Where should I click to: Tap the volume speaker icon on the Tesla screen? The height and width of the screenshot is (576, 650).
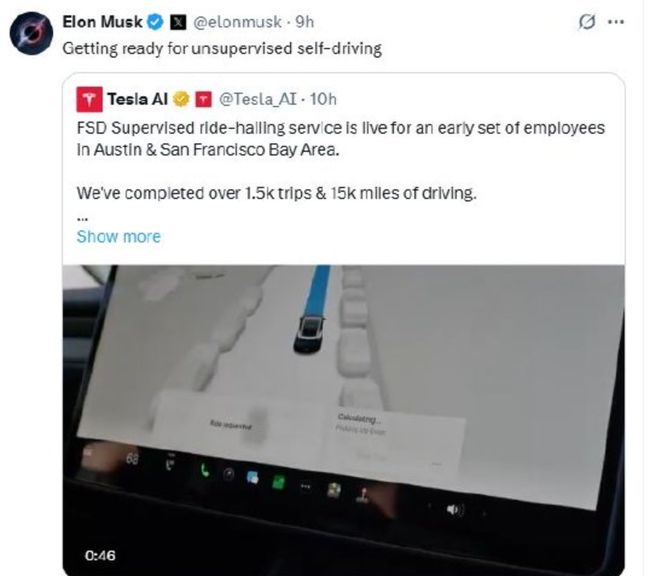(x=455, y=509)
